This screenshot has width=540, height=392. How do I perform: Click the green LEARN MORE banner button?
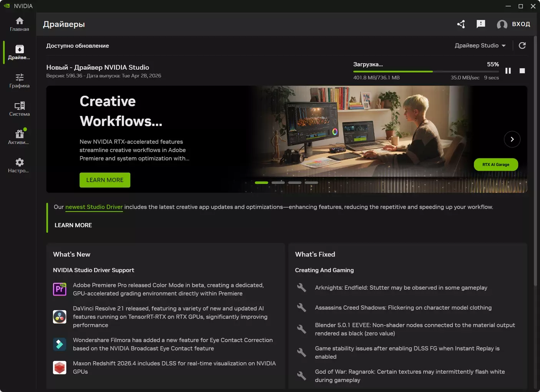[105, 180]
